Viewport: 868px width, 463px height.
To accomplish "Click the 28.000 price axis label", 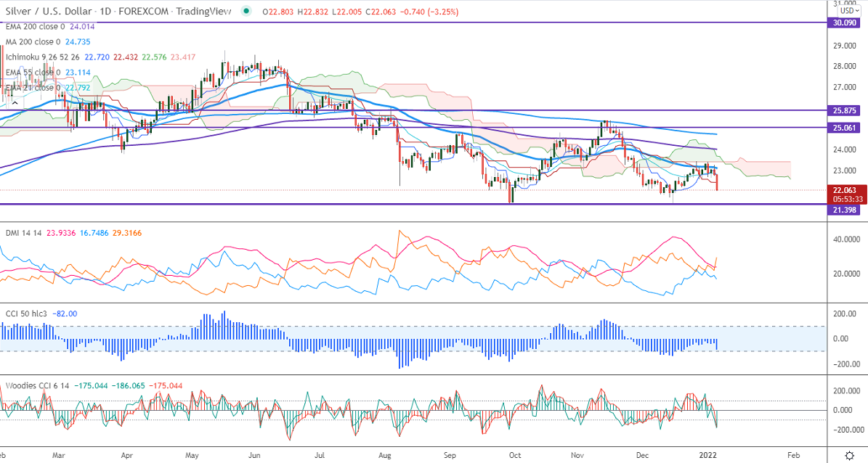I will (845, 66).
